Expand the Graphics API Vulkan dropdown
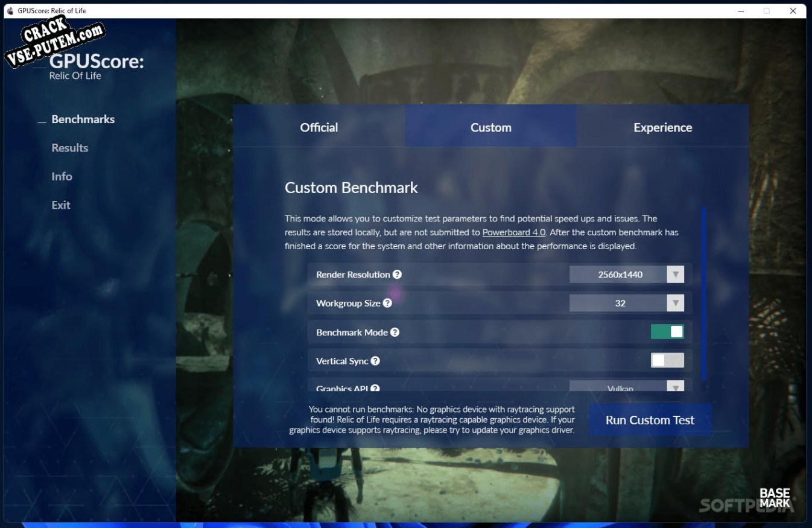This screenshot has width=812, height=528. tap(627, 386)
